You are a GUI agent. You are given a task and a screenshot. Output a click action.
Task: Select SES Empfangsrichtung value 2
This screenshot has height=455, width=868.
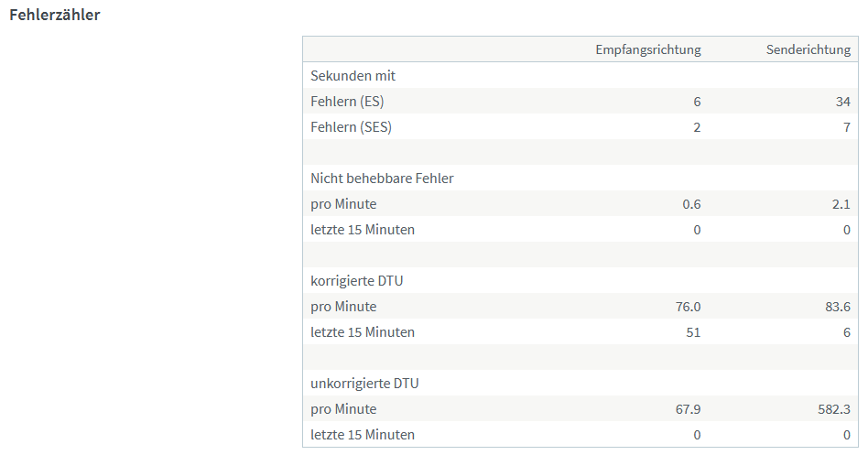point(697,127)
